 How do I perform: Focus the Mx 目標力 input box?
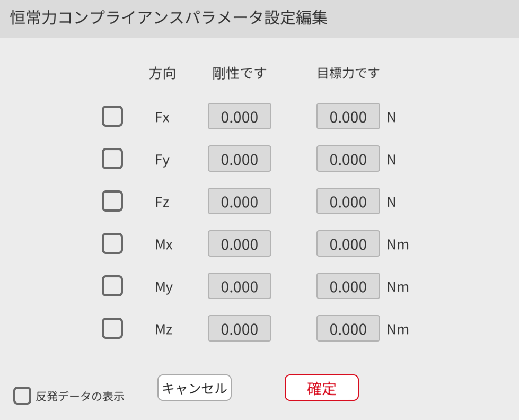348,244
